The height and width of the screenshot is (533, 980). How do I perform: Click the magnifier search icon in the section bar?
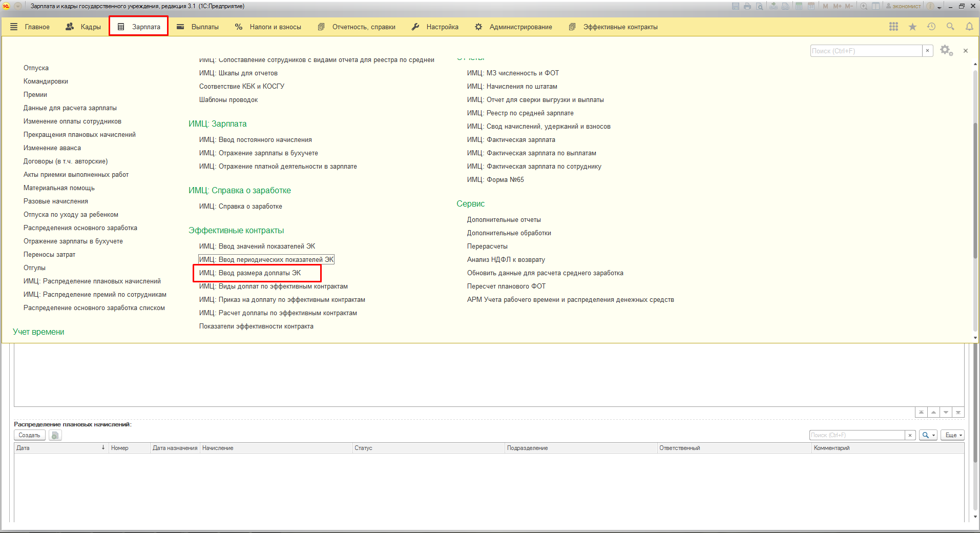pos(950,27)
